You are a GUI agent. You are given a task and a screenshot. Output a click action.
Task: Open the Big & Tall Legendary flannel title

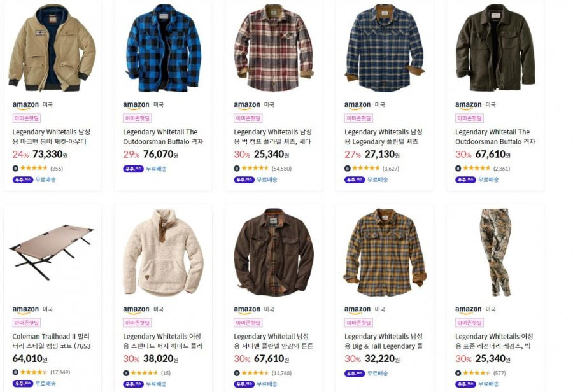click(x=383, y=341)
